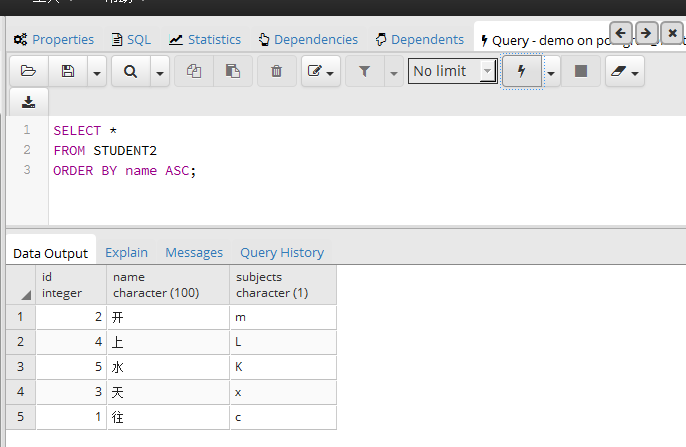This screenshot has width=686, height=447.
Task: Click the subjects cell with value x
Action: [284, 392]
